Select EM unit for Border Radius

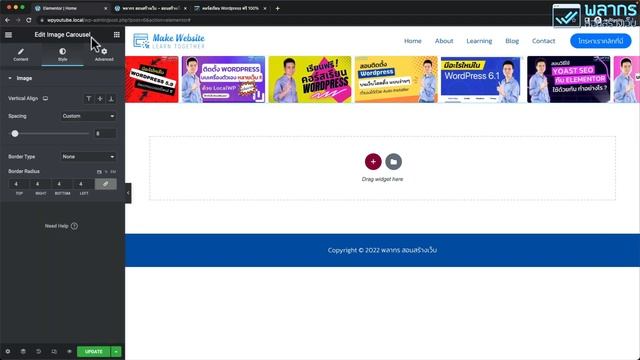[113, 172]
